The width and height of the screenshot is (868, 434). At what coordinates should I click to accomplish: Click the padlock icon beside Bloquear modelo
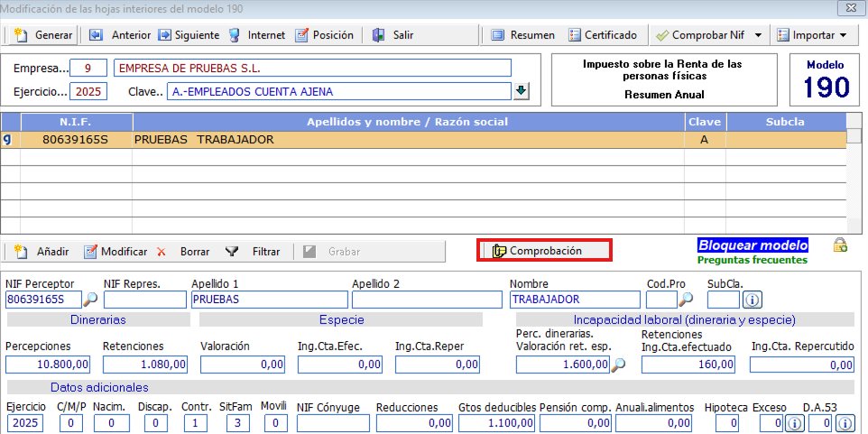839,245
